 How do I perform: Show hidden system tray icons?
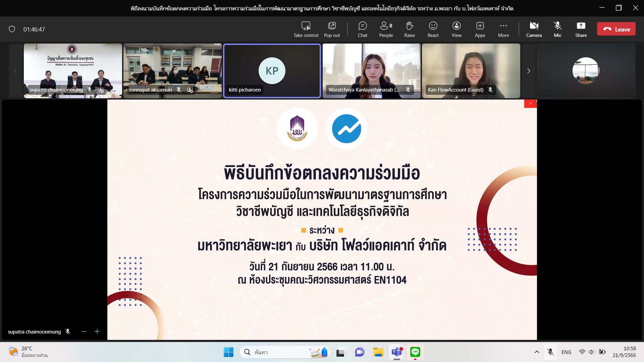[x=537, y=352]
